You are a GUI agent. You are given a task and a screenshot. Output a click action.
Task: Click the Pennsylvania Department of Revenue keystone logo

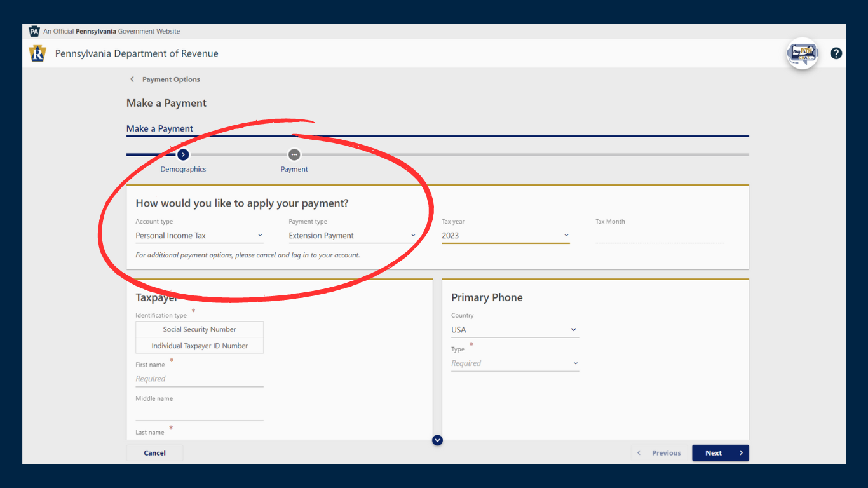(x=37, y=54)
